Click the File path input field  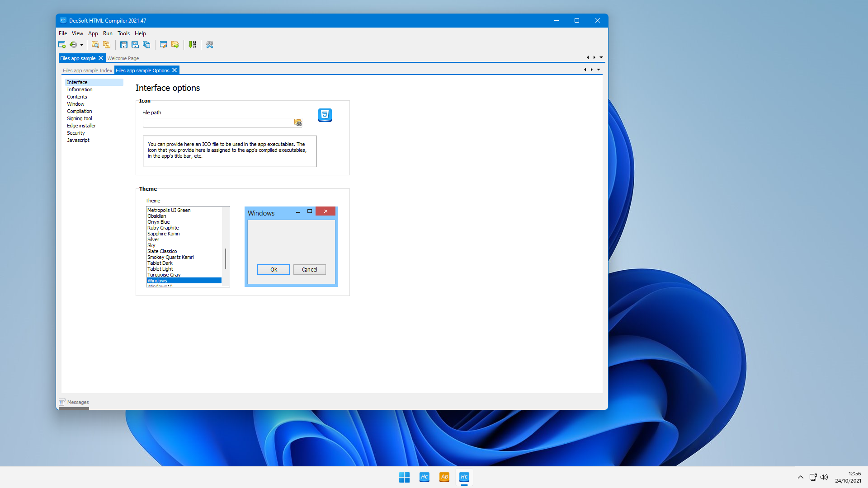click(217, 122)
